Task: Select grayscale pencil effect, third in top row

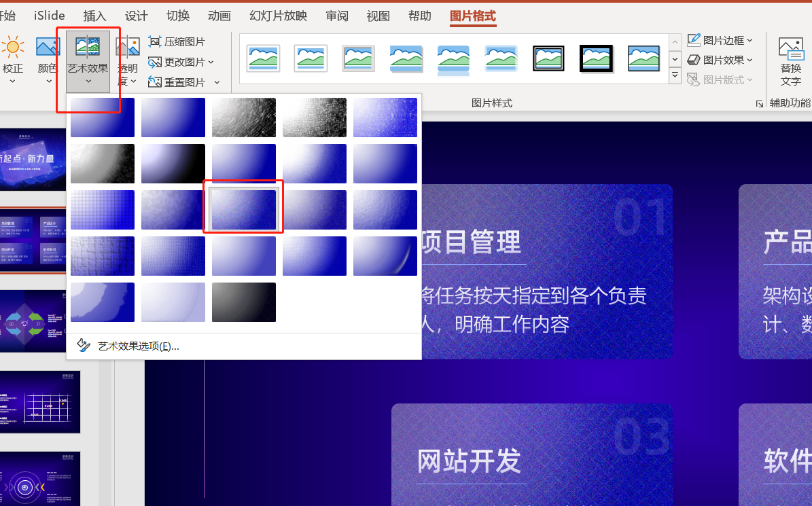Action: [244, 118]
